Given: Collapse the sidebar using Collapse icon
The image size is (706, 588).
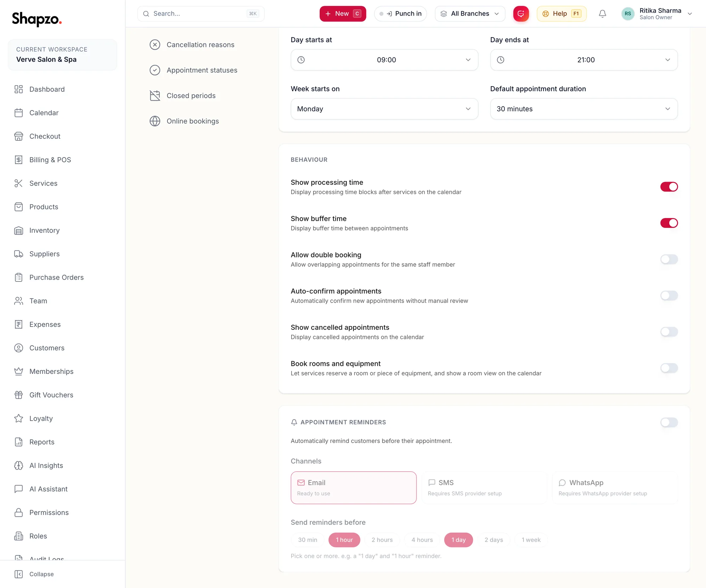Looking at the screenshot, I should (19, 574).
